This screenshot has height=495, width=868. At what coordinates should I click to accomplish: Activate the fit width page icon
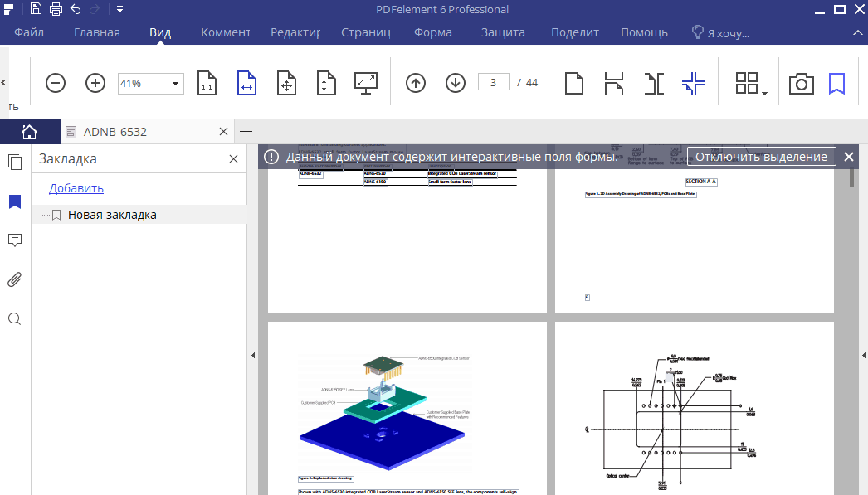pyautogui.click(x=247, y=83)
